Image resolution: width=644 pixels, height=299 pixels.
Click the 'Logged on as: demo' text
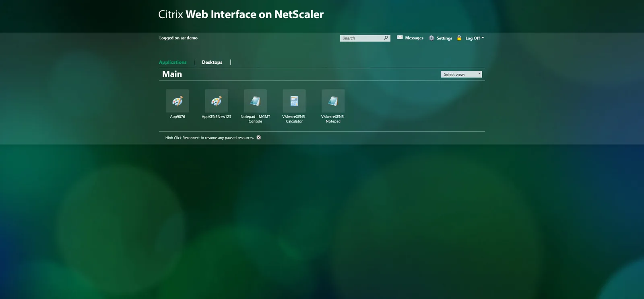click(x=178, y=38)
